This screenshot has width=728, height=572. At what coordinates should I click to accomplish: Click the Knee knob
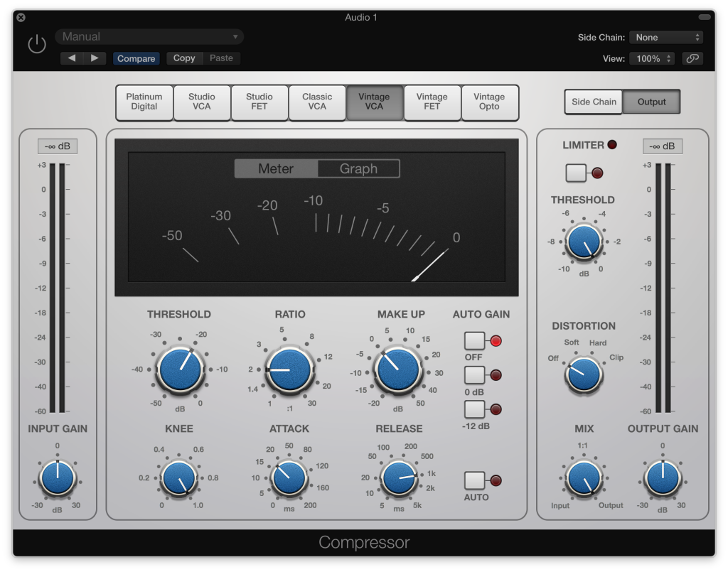click(180, 479)
